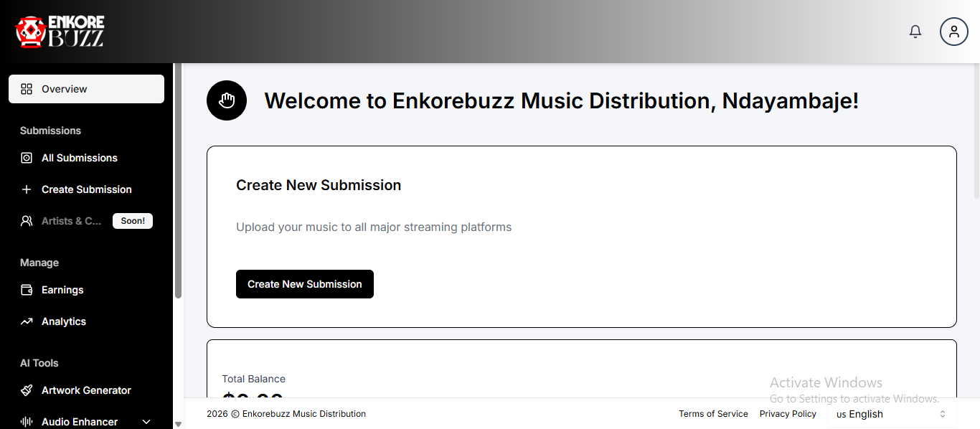Open the notification bell
The height and width of the screenshot is (429, 980).
click(x=915, y=31)
